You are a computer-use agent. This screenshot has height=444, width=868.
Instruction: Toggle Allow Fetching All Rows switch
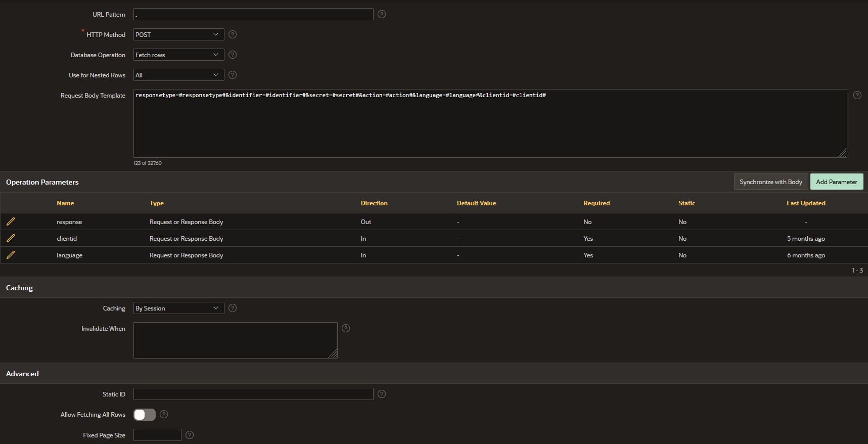145,415
